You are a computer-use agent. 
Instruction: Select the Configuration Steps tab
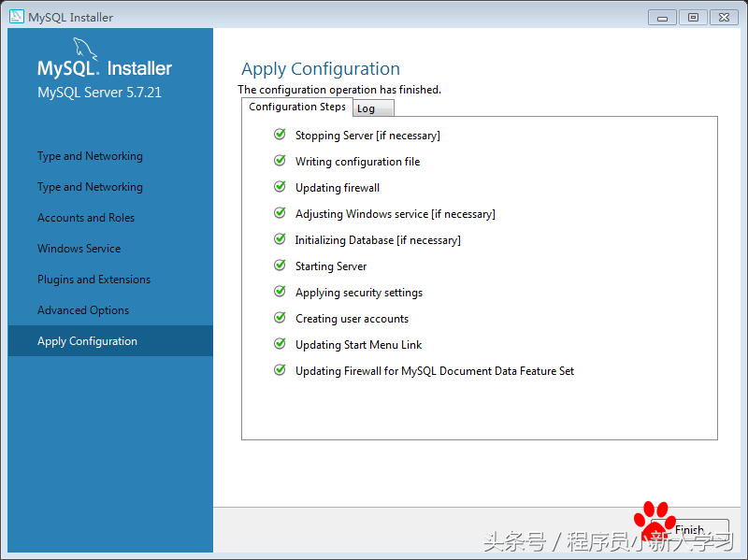coord(296,107)
